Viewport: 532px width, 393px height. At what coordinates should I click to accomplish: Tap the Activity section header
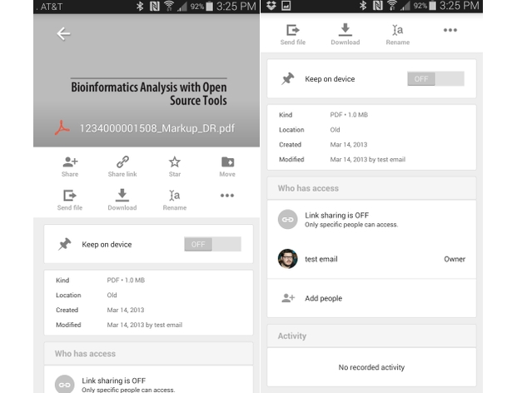[x=371, y=336]
